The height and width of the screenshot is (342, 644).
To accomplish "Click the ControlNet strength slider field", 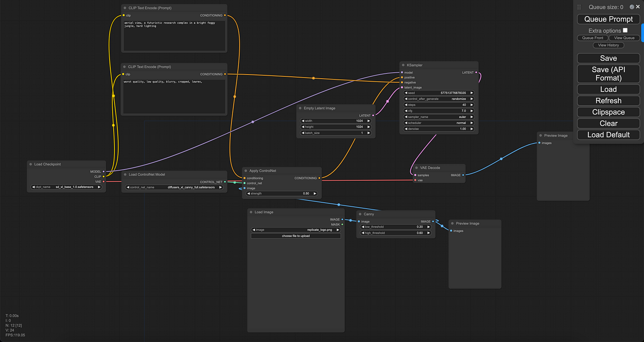I will coord(282,194).
